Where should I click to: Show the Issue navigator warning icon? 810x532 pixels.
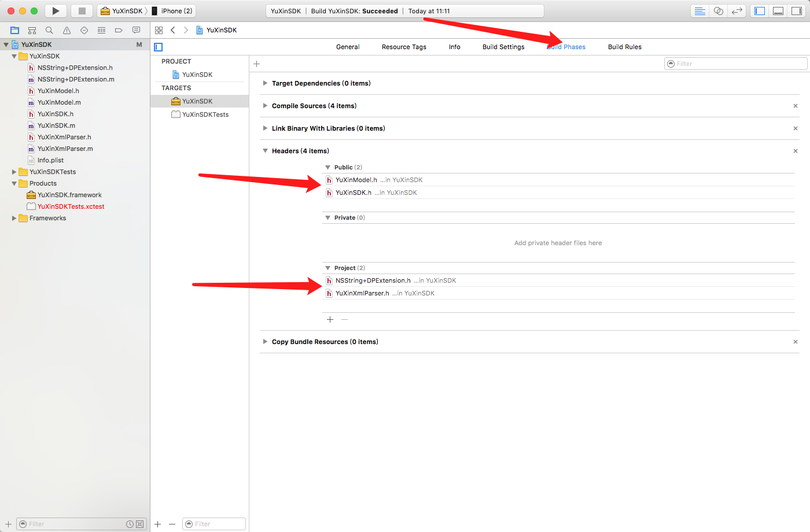67,30
